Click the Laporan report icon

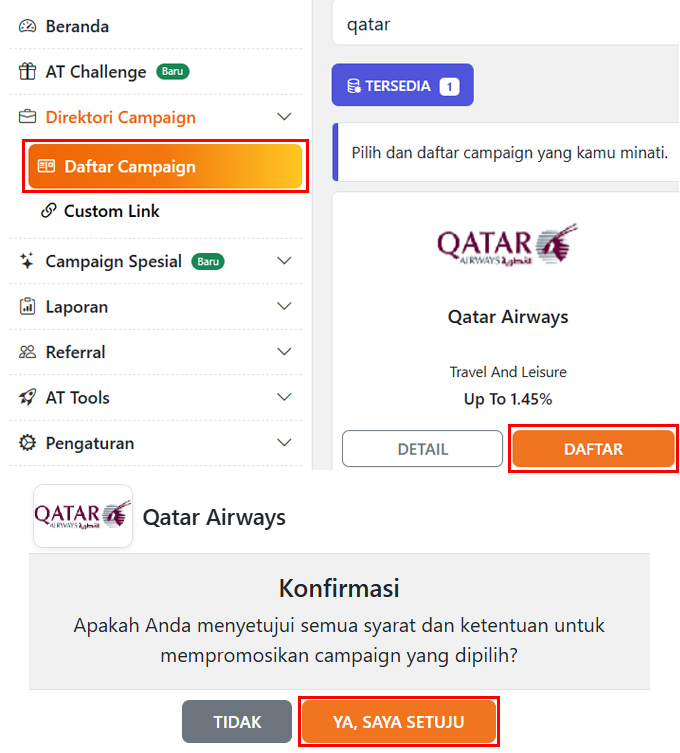click(x=27, y=307)
